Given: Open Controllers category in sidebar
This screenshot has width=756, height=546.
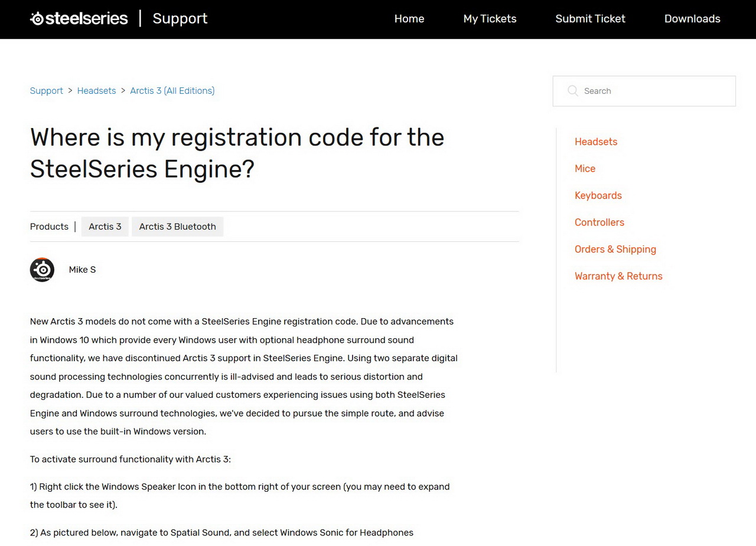Looking at the screenshot, I should (599, 223).
